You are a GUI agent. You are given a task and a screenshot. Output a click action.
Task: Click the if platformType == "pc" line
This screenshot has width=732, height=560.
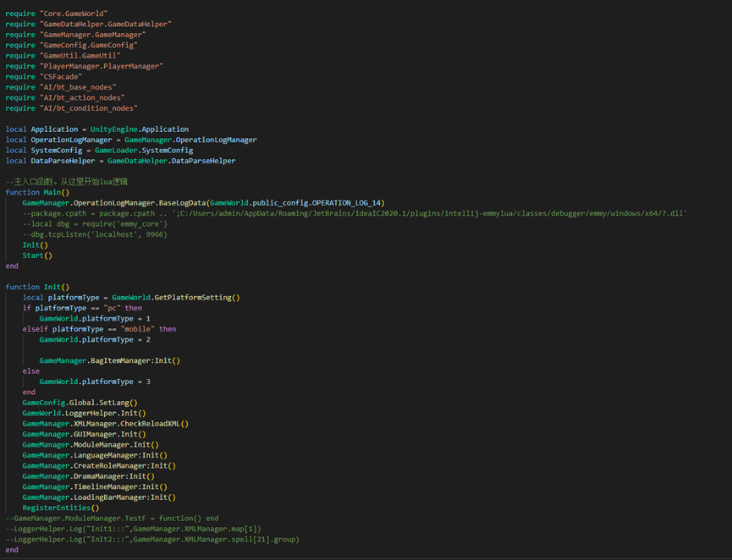click(82, 308)
